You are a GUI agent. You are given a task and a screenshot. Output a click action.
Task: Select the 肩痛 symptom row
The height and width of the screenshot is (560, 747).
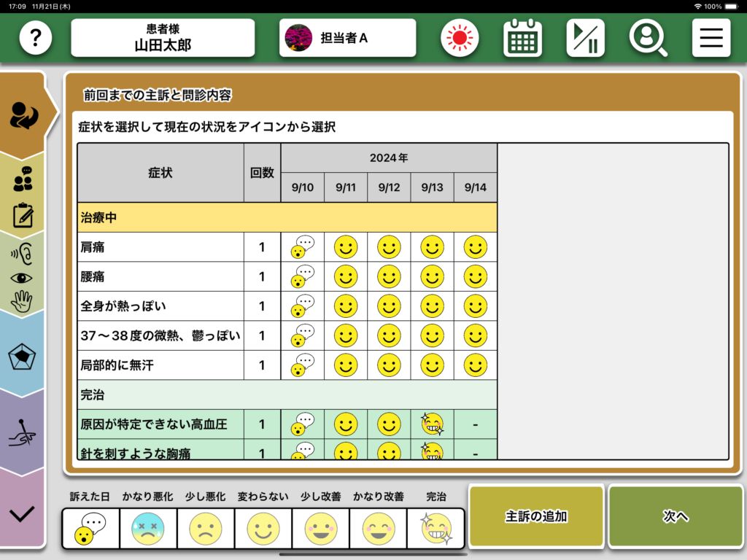160,247
